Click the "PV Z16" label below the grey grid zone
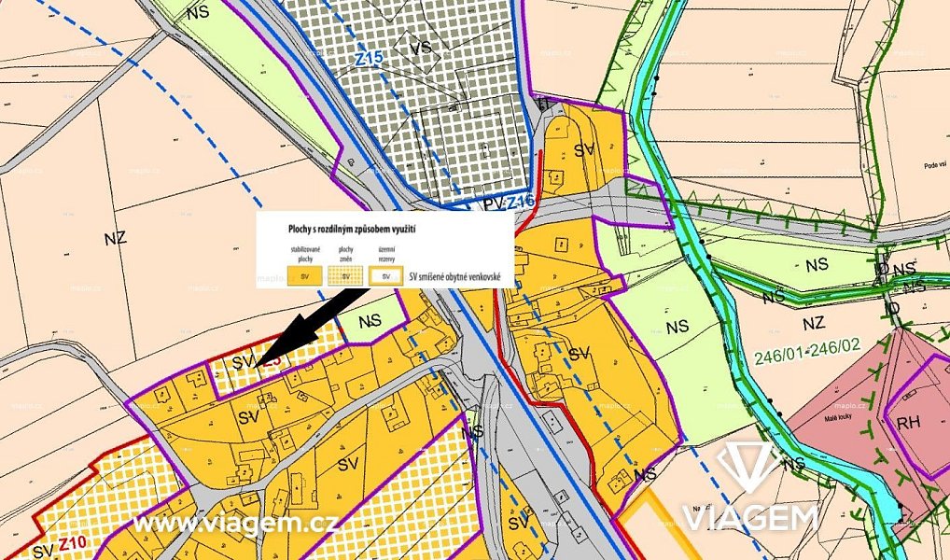The image size is (950, 560). pos(509,203)
